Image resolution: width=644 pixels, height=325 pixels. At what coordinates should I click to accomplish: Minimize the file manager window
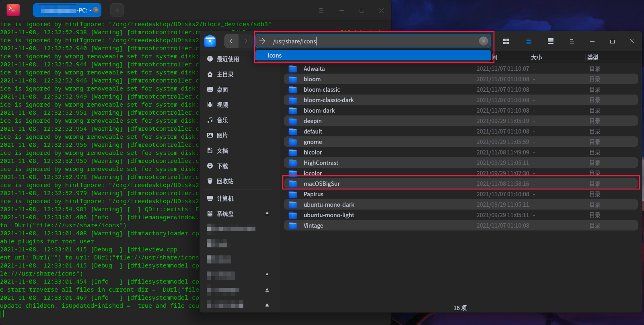click(x=592, y=41)
